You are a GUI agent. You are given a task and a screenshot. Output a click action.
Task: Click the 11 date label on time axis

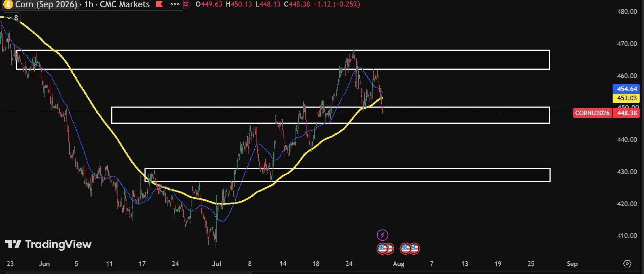(x=109, y=264)
